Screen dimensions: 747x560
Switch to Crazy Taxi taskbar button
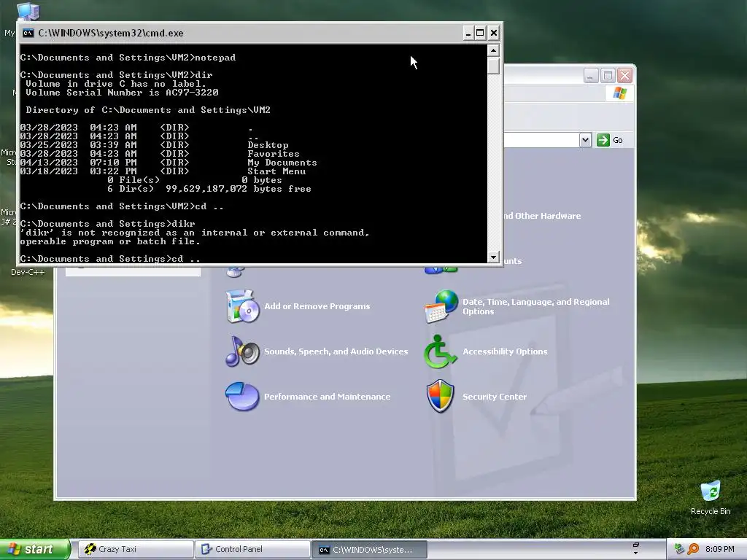pyautogui.click(x=136, y=549)
